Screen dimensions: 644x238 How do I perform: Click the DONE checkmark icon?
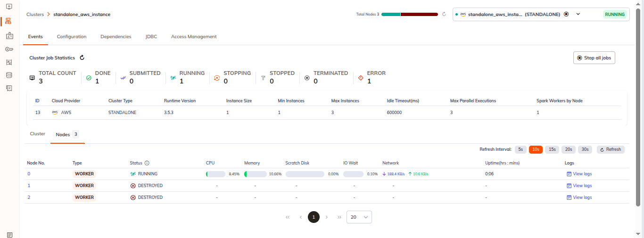point(89,78)
